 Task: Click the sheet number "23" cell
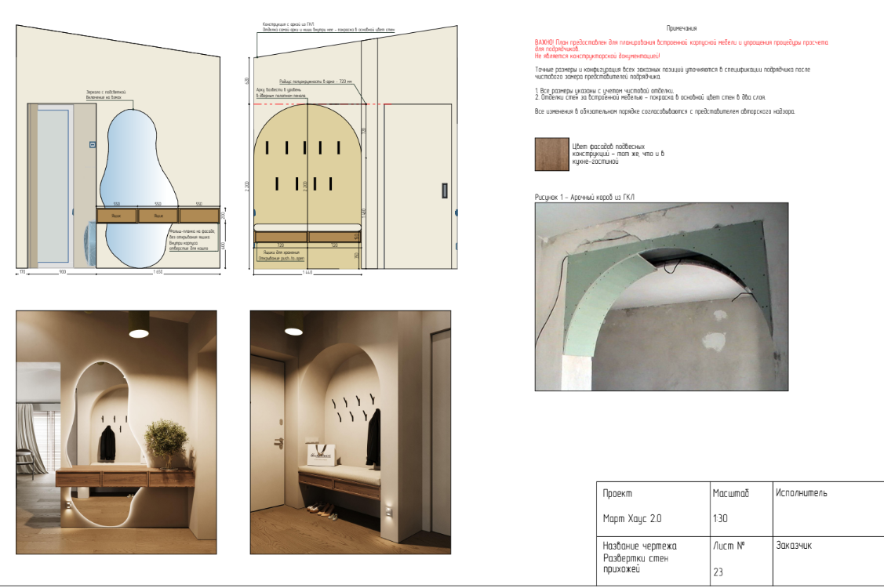[718, 572]
